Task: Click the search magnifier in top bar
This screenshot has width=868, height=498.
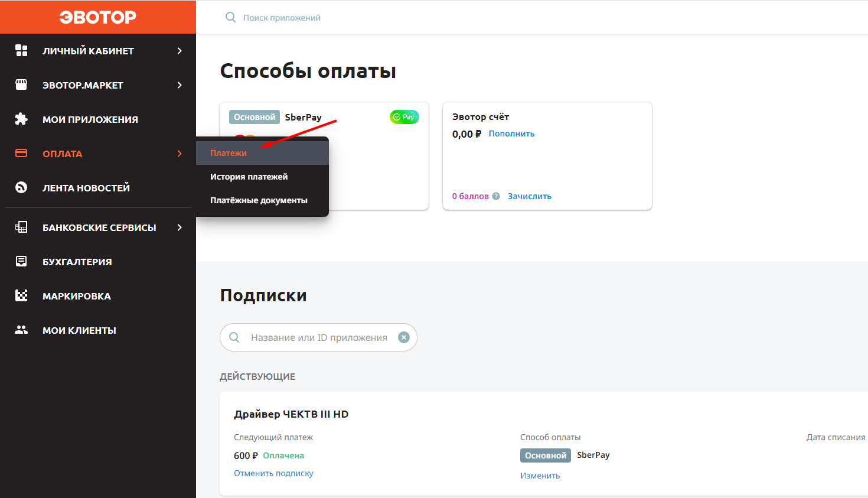Action: [230, 17]
